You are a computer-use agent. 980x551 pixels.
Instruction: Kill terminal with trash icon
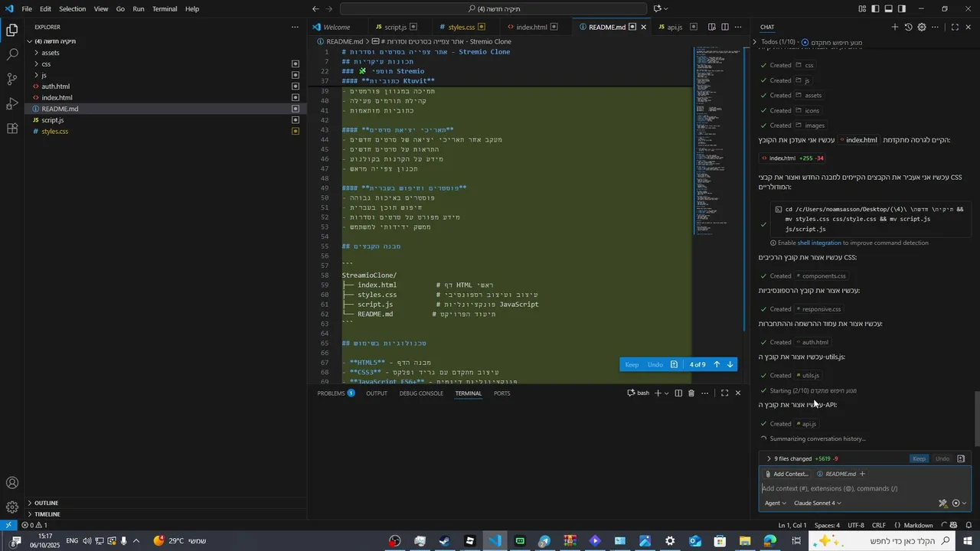[691, 393]
